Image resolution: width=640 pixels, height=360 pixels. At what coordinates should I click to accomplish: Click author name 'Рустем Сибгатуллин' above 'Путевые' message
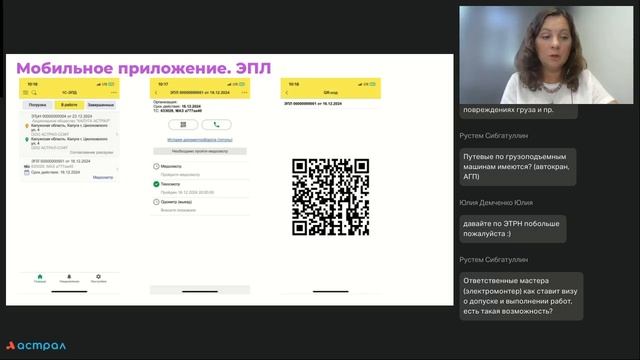493,136
